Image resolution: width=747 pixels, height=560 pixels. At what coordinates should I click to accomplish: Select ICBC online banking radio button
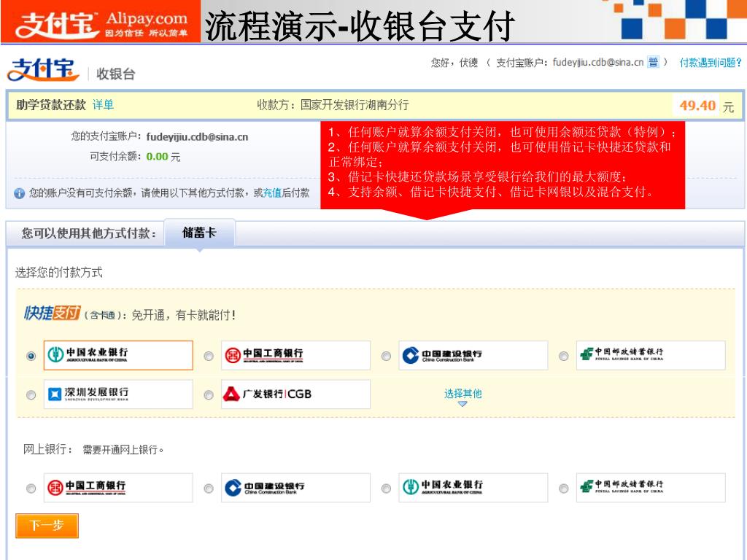[x=31, y=489]
